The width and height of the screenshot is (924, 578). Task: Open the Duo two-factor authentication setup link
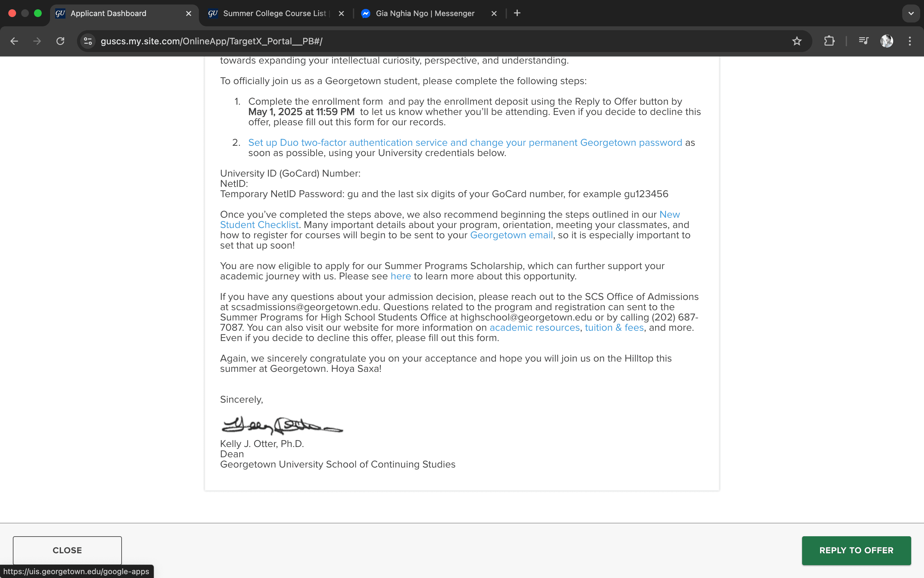465,143
